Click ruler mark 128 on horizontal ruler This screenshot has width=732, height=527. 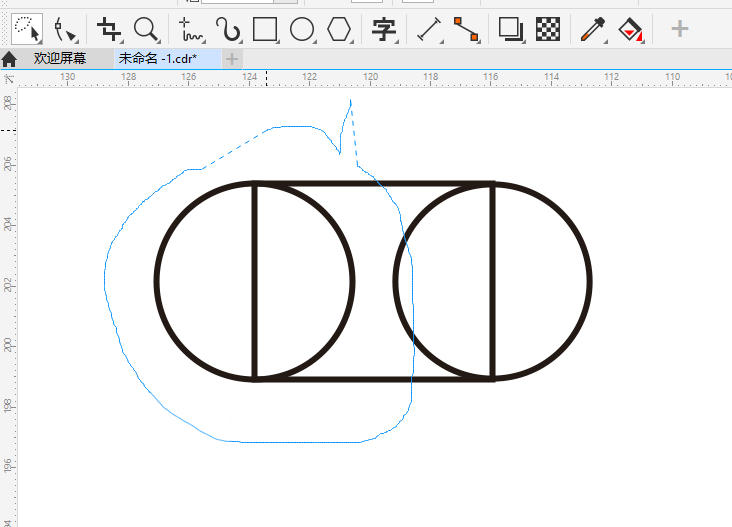tap(129, 77)
